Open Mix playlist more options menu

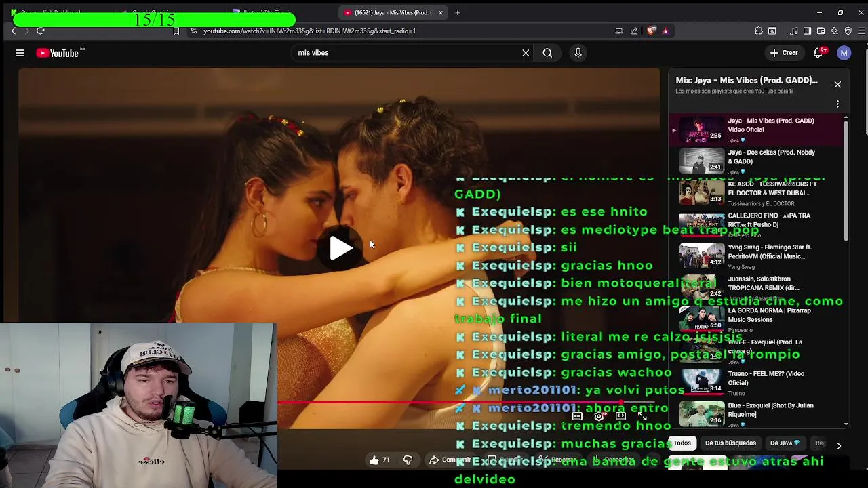[x=837, y=104]
